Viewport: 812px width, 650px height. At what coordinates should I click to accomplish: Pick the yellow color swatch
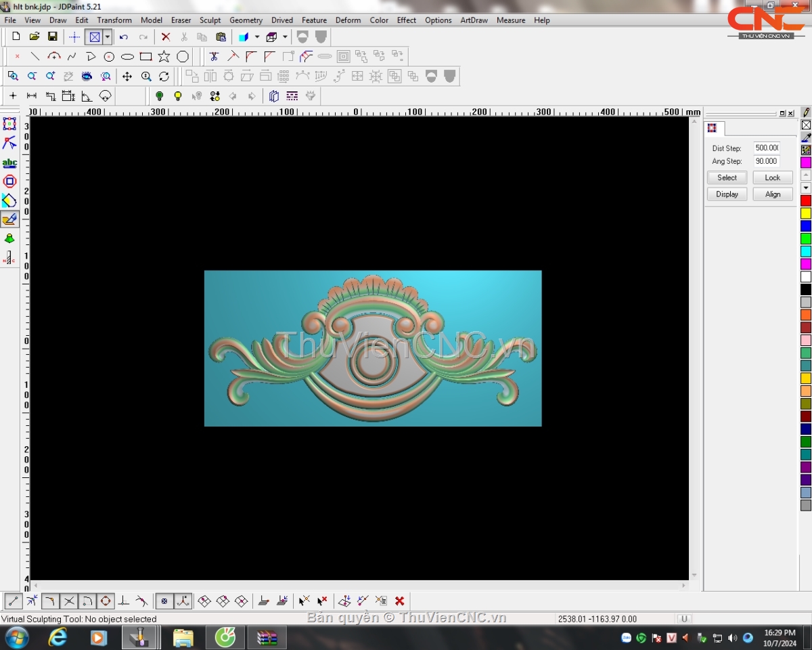point(806,213)
